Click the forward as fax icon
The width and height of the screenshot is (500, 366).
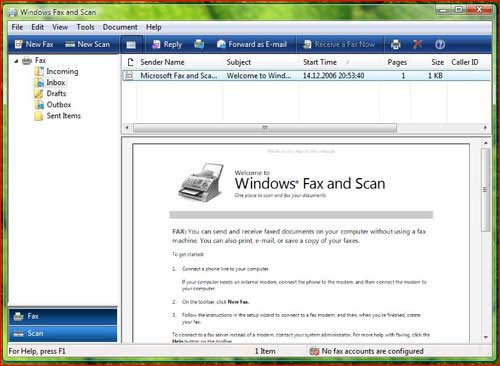click(x=199, y=44)
